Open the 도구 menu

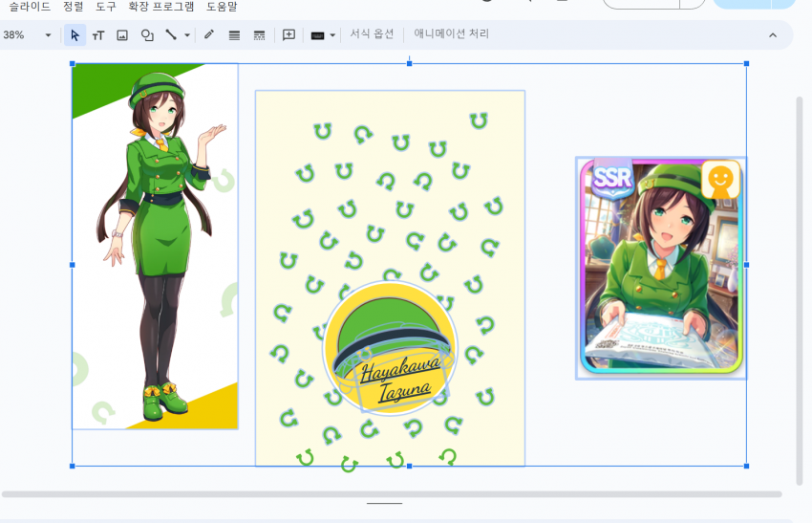tap(106, 7)
